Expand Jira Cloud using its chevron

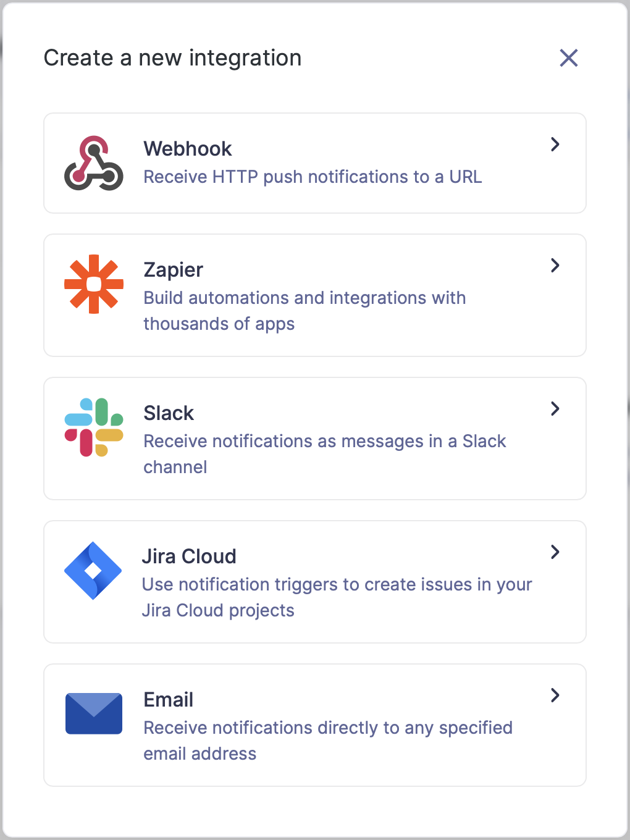[555, 552]
